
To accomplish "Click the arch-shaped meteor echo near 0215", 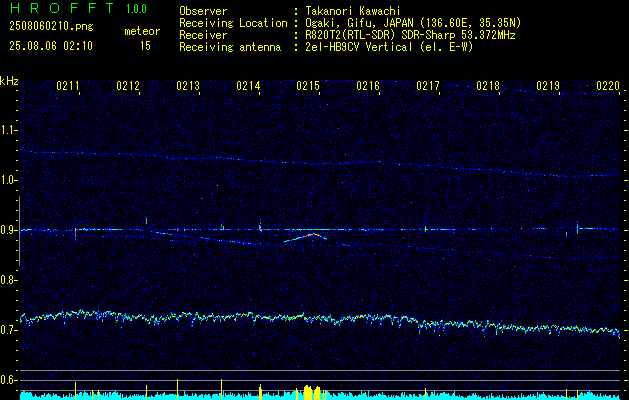I will tap(306, 237).
